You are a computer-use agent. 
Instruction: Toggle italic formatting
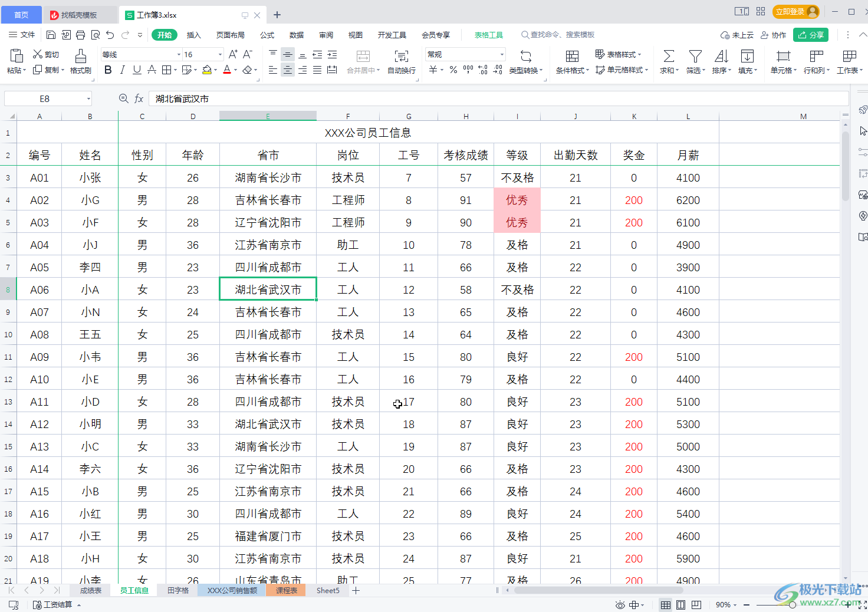122,70
